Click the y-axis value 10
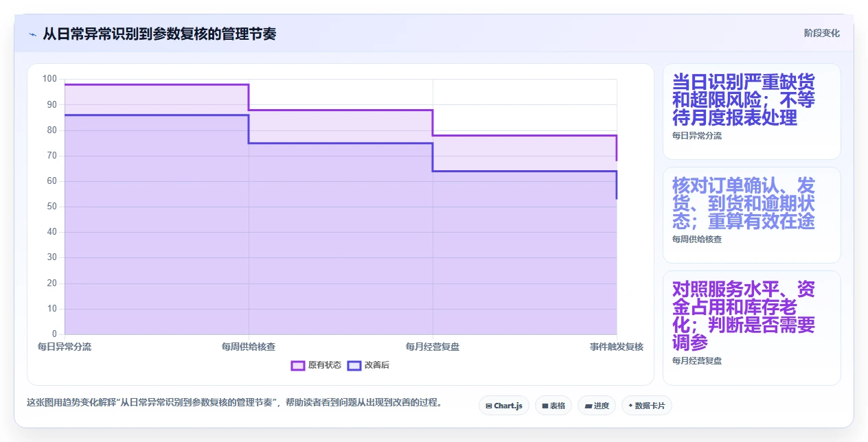This screenshot has width=868, height=442. (x=52, y=309)
